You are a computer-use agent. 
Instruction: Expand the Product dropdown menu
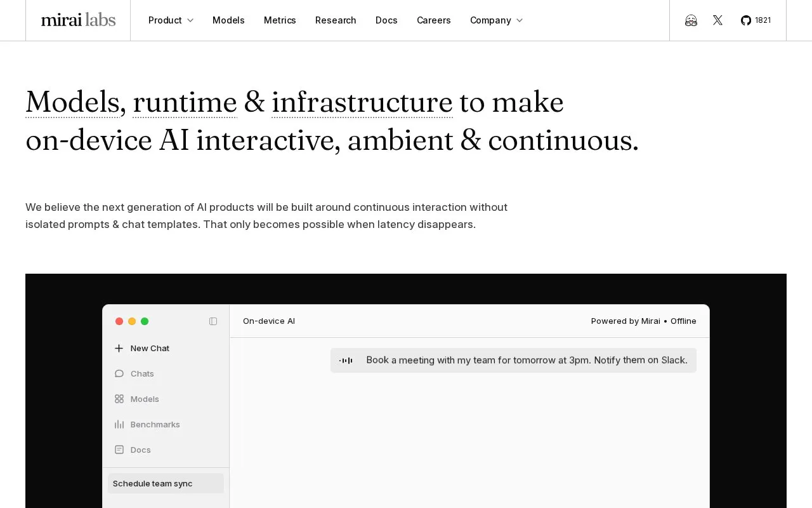[x=171, y=20]
